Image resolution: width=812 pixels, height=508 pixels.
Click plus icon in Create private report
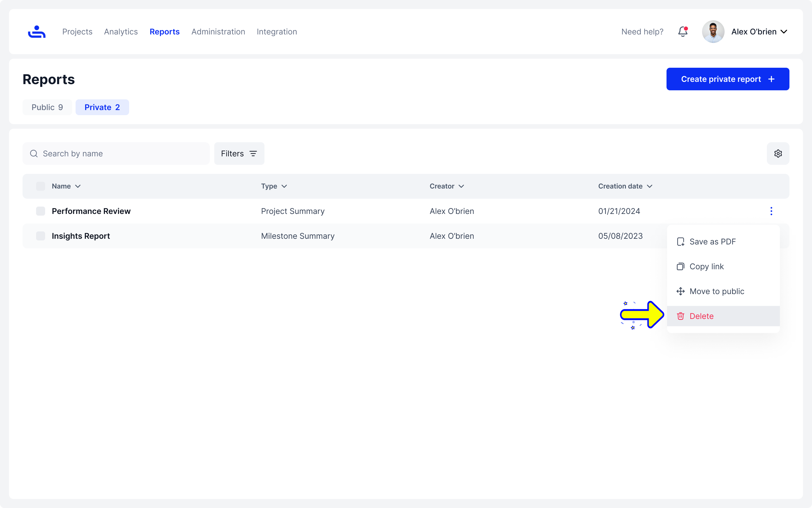[771, 79]
